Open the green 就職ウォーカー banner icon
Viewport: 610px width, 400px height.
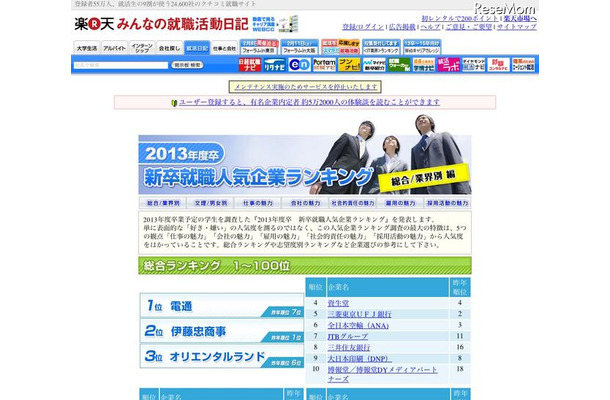[399, 65]
